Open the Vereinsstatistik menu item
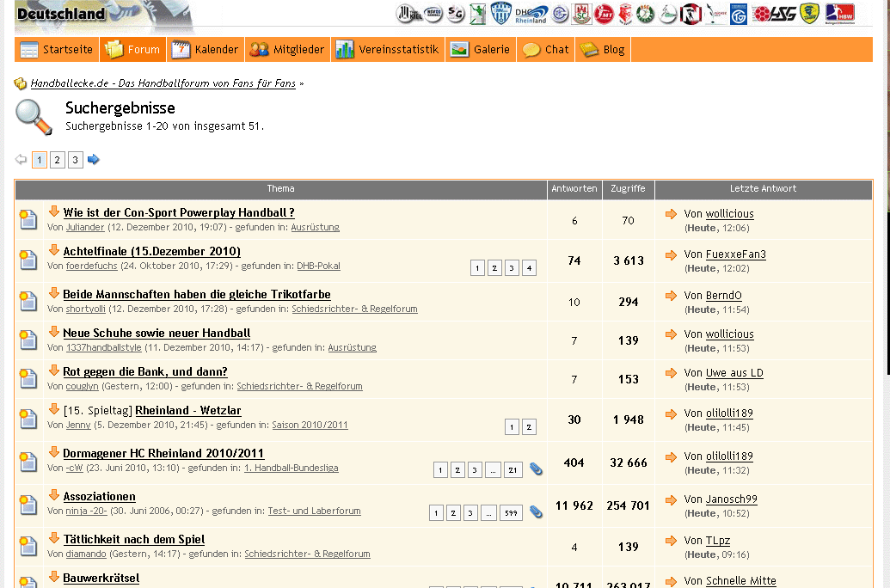 pyautogui.click(x=388, y=50)
